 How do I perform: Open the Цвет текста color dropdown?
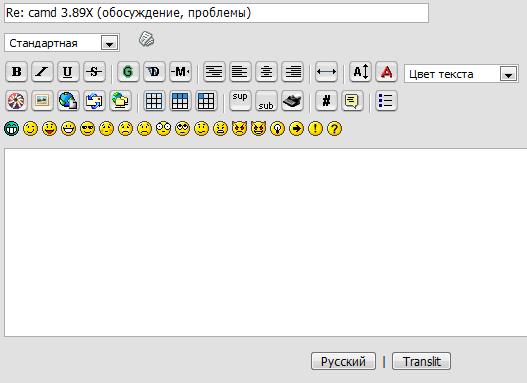click(461, 74)
